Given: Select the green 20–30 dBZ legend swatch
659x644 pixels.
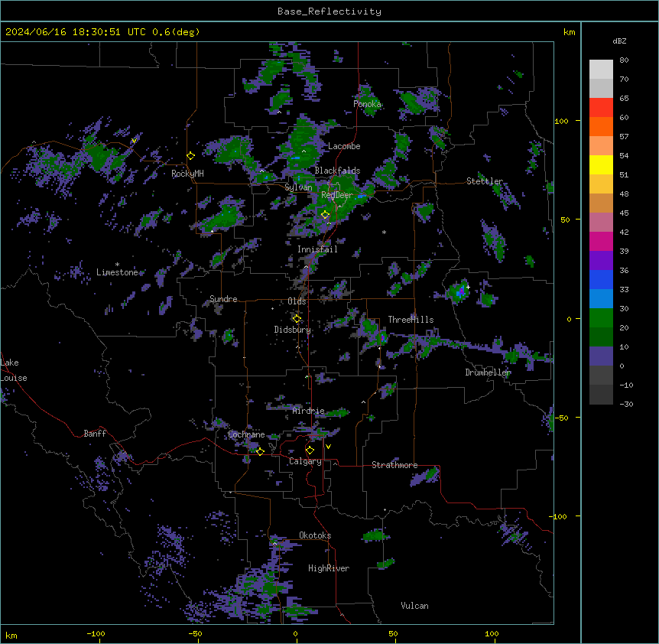Looking at the screenshot, I should (601, 318).
